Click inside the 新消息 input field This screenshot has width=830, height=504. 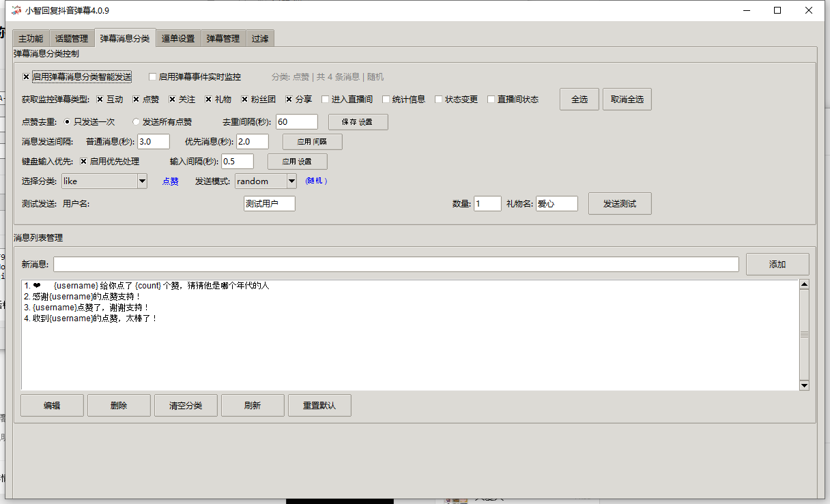pos(397,264)
